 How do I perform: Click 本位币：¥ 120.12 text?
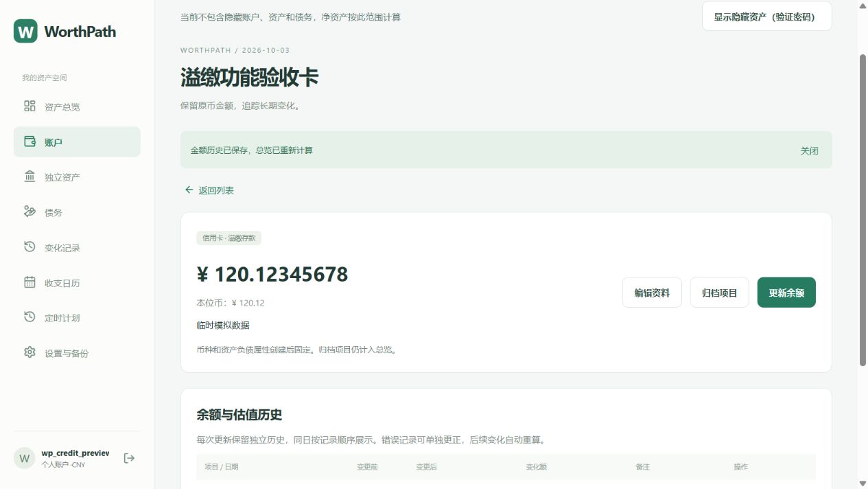click(231, 303)
